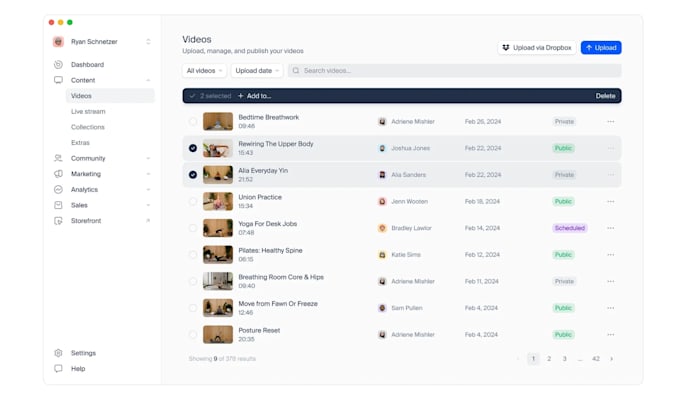
Task: Open more options for Union Practice
Action: pyautogui.click(x=611, y=202)
